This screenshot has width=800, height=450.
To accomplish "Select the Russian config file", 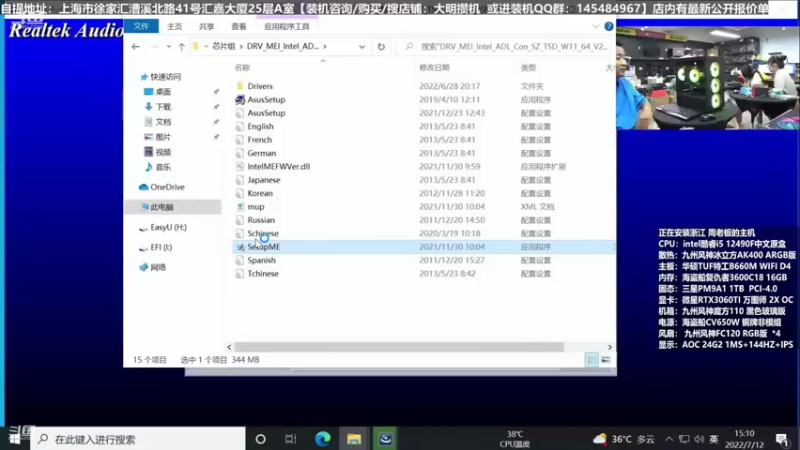I will (x=261, y=220).
